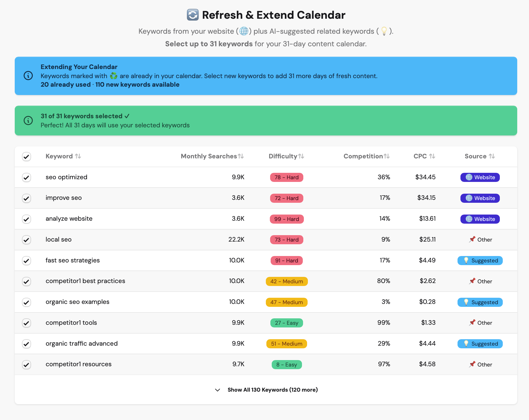Click the Website badge for analyze website
Screen dimensions: 529x420
[480, 219]
